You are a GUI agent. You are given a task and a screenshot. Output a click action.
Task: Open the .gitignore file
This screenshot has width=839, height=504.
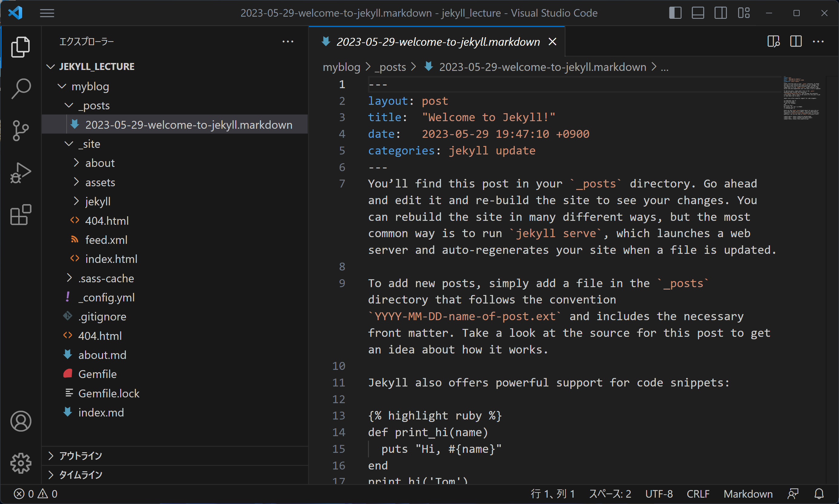click(x=175, y=317)
